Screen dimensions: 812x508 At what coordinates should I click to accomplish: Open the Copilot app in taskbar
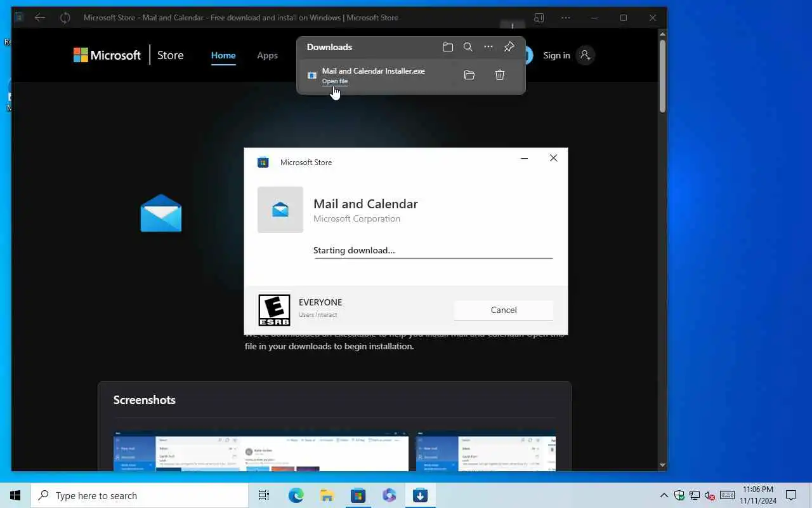click(390, 495)
